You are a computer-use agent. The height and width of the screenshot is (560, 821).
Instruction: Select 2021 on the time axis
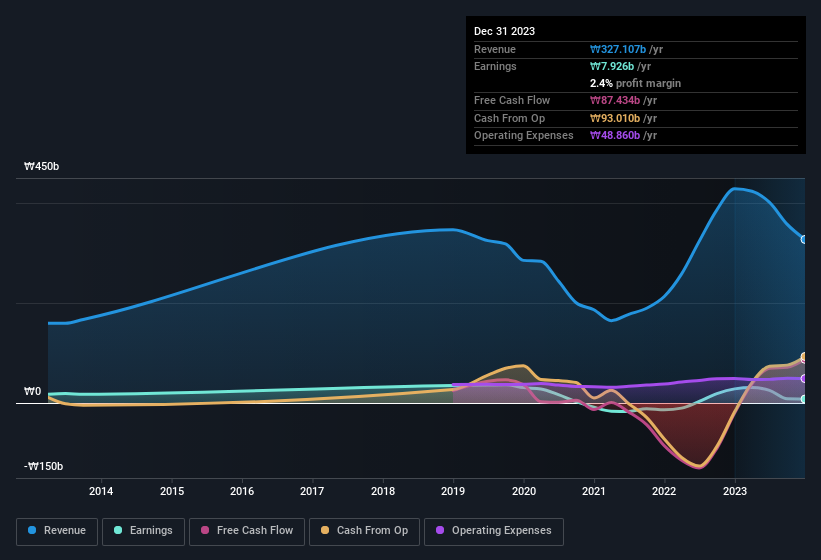594,491
